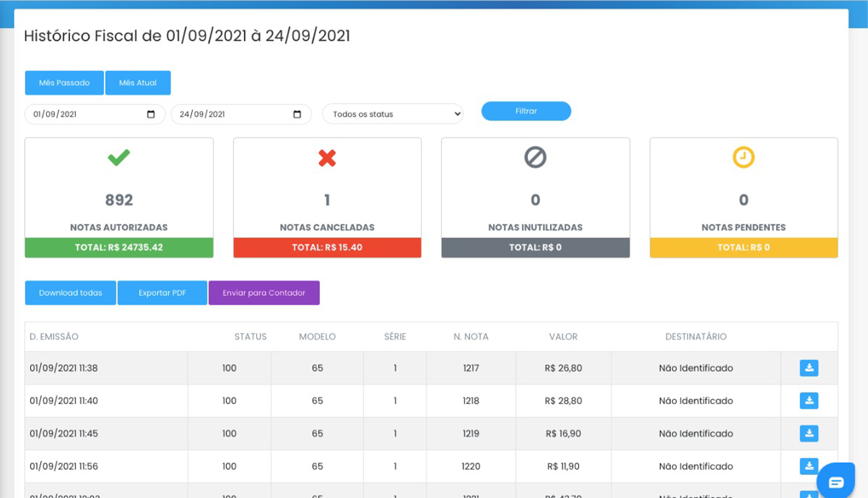Select the Mês Passado quick filter
Viewport: 868px width, 498px height.
tap(64, 83)
